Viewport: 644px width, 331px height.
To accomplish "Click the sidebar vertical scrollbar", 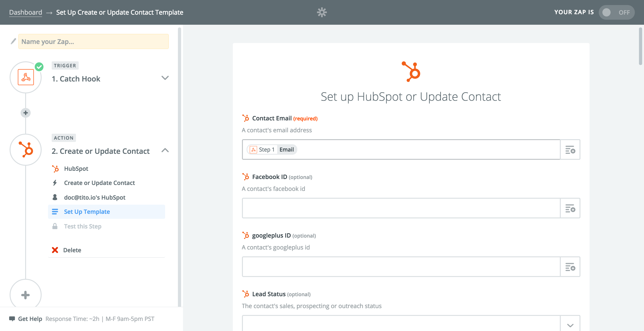I will click(179, 167).
